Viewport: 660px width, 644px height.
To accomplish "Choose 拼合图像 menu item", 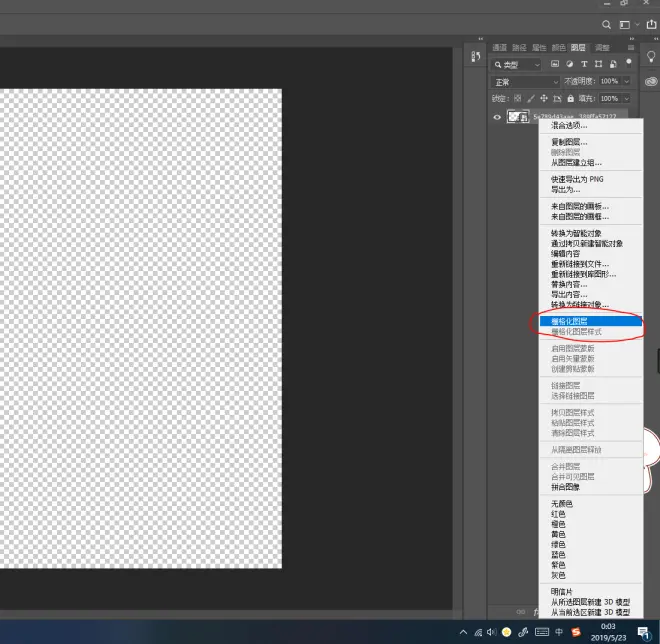I will [591, 487].
